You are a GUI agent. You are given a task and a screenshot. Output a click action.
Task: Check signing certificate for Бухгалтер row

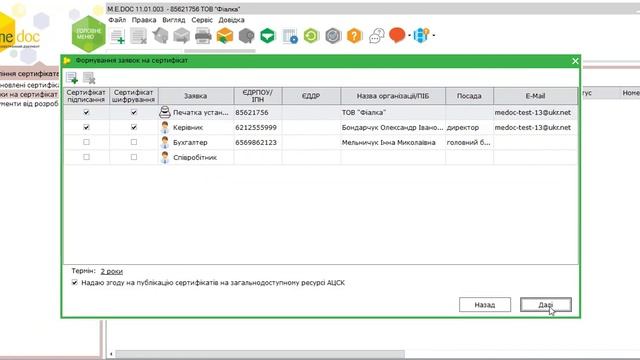pyautogui.click(x=86, y=142)
